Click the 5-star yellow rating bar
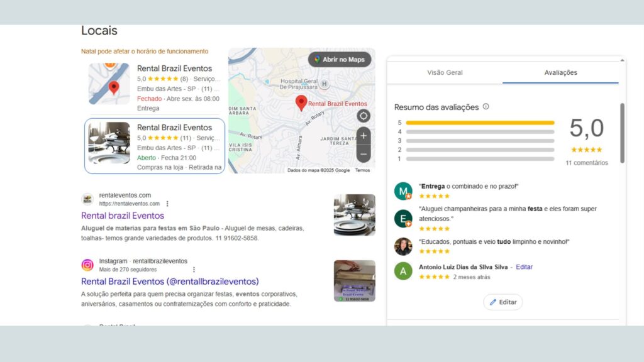 [x=480, y=123]
